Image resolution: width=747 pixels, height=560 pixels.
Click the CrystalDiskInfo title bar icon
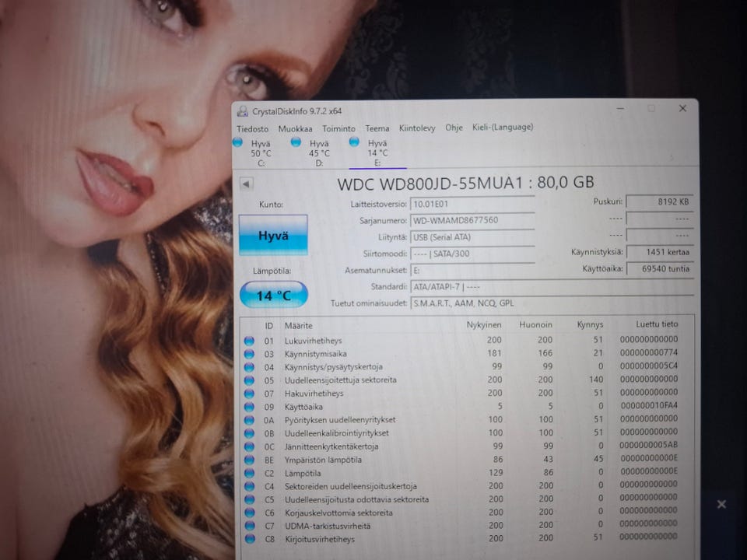coord(243,111)
